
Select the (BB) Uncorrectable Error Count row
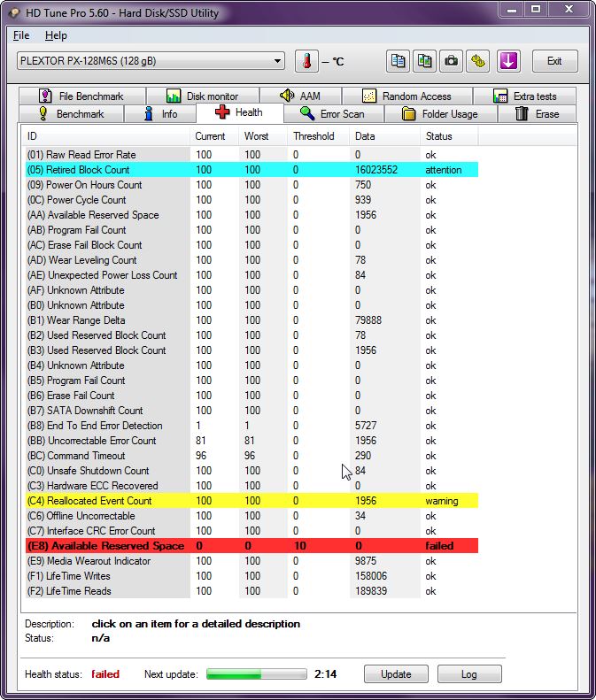(252, 441)
